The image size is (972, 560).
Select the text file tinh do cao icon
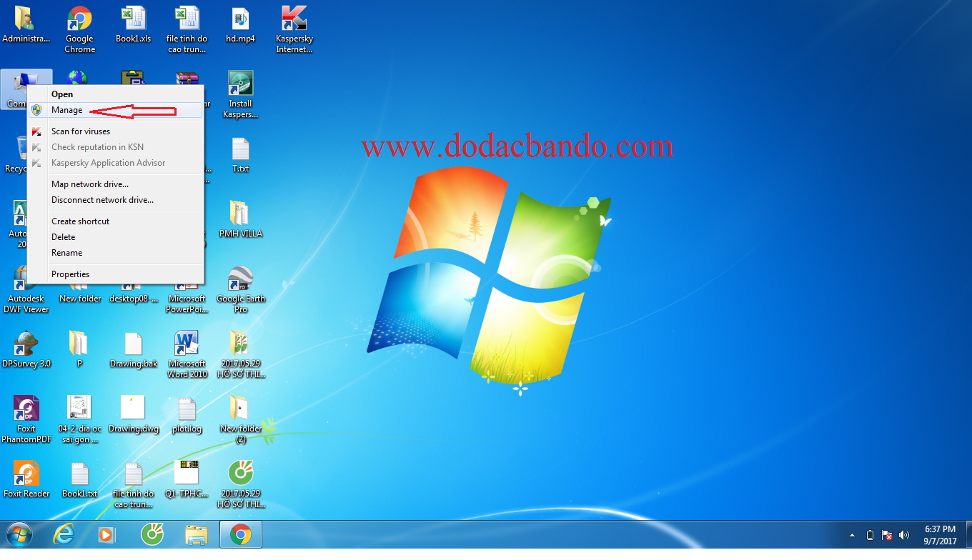tap(133, 484)
